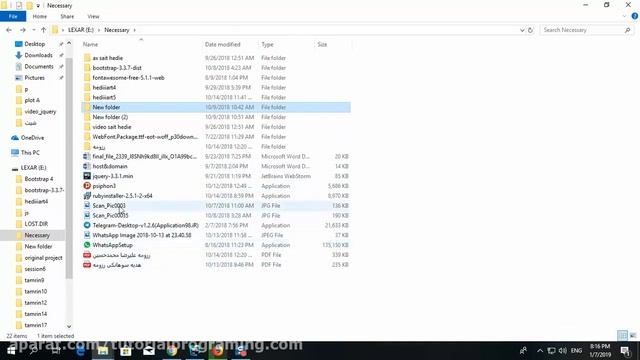This screenshot has height=360, width=640.
Task: Open the recent locations dropdown arrow
Action: click(x=34, y=30)
